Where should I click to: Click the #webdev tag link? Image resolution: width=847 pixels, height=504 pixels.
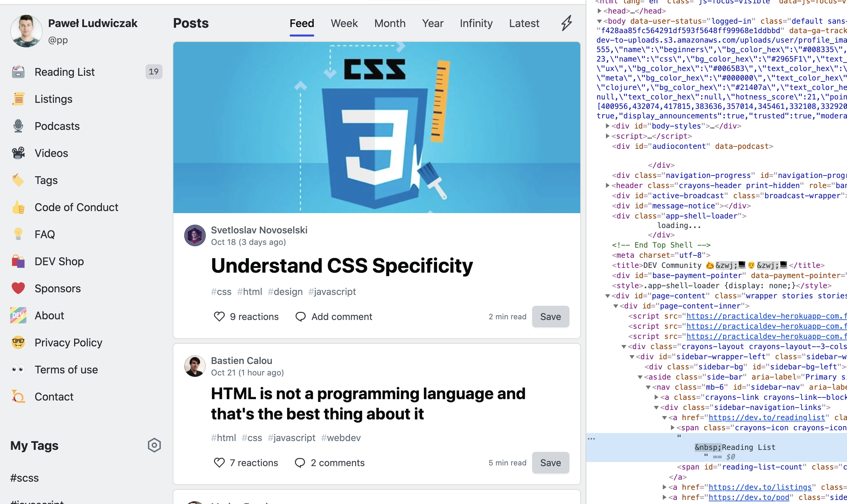point(341,438)
